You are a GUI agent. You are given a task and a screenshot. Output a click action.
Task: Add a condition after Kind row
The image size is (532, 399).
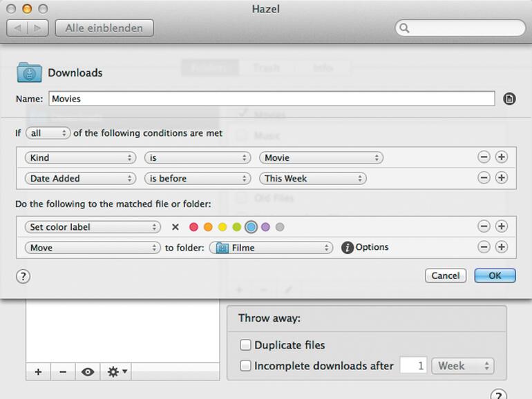tap(502, 157)
